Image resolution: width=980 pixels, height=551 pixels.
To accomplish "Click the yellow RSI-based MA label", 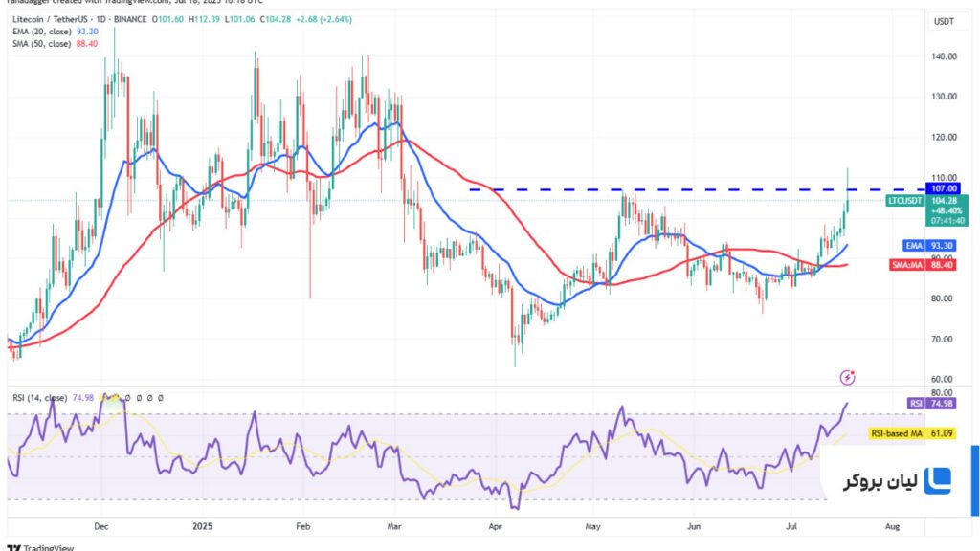I will (x=897, y=433).
